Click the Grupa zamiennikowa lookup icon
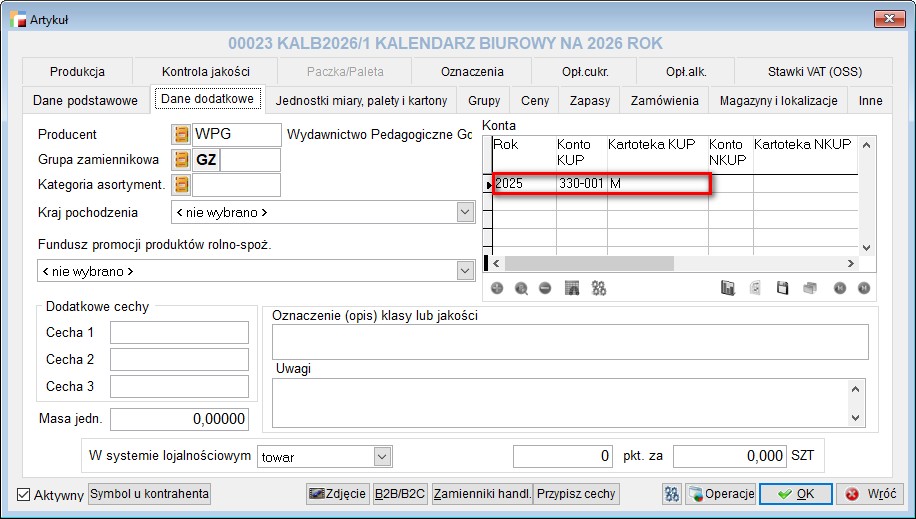This screenshot has width=916, height=519. click(x=181, y=160)
